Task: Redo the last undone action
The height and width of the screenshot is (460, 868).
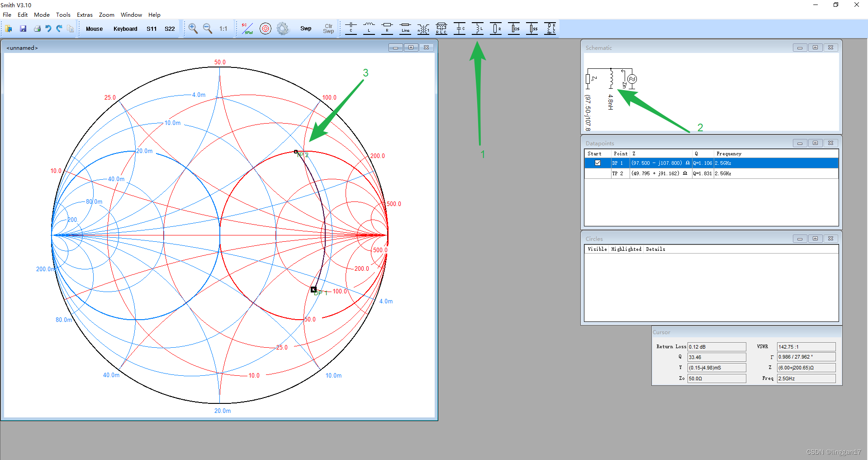Action: coord(59,29)
